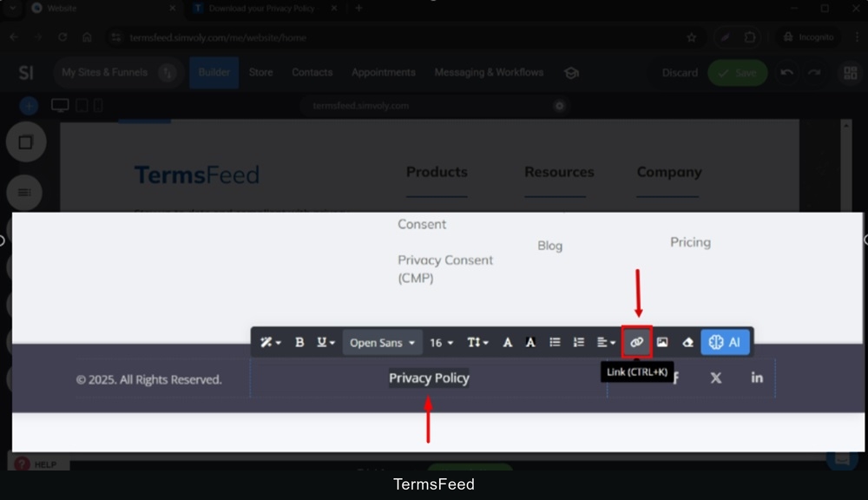Click the copyright 2025 All Rights Reserved text
Image resolution: width=868 pixels, height=500 pixels.
click(149, 380)
